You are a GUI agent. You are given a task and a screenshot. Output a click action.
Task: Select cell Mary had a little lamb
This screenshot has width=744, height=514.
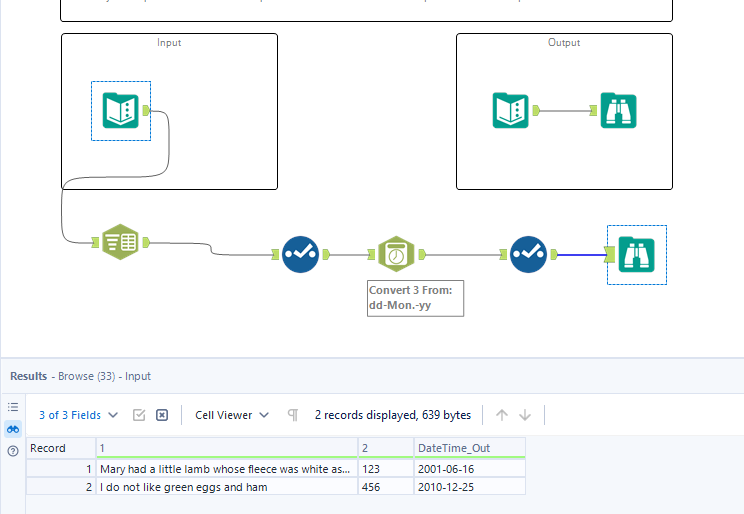coord(227,469)
